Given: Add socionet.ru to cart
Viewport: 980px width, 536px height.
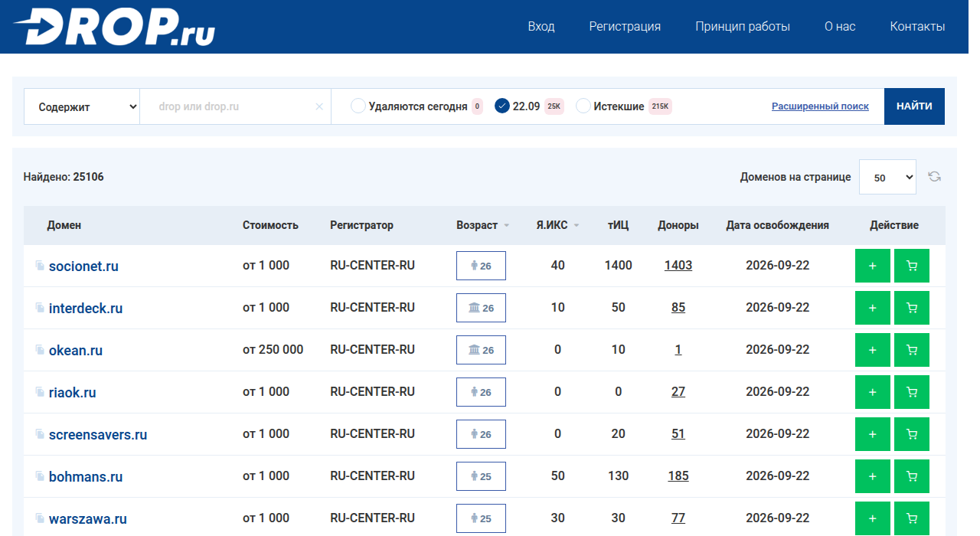Looking at the screenshot, I should (x=912, y=266).
